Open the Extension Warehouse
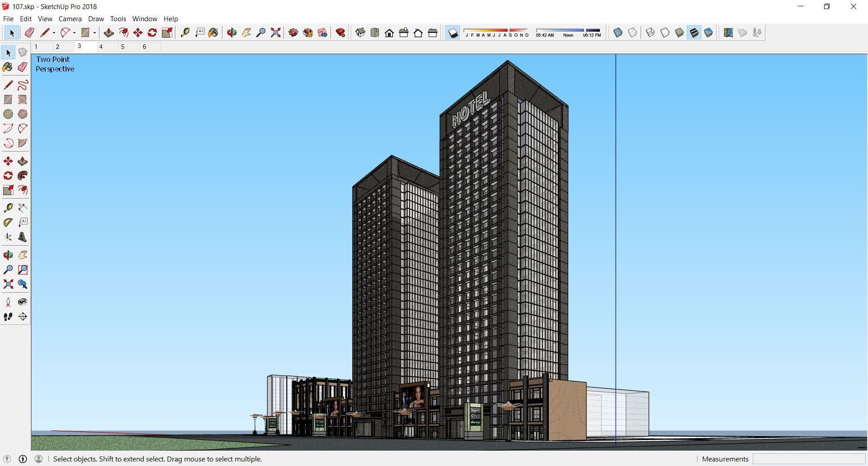Viewport: 868px width, 466px height. click(308, 33)
